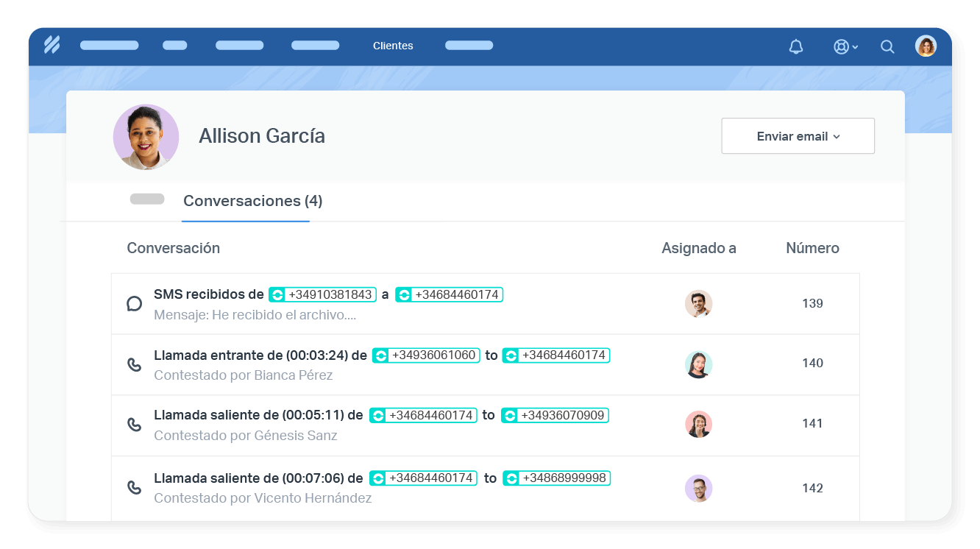The image size is (980, 549).
Task: Click Bianca Pérez's assigned avatar
Action: [699, 364]
